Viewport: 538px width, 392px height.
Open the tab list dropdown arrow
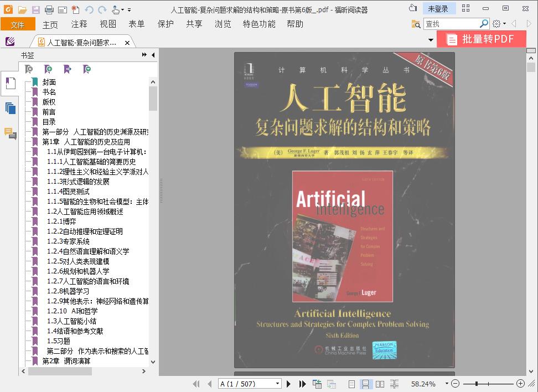tap(431, 40)
